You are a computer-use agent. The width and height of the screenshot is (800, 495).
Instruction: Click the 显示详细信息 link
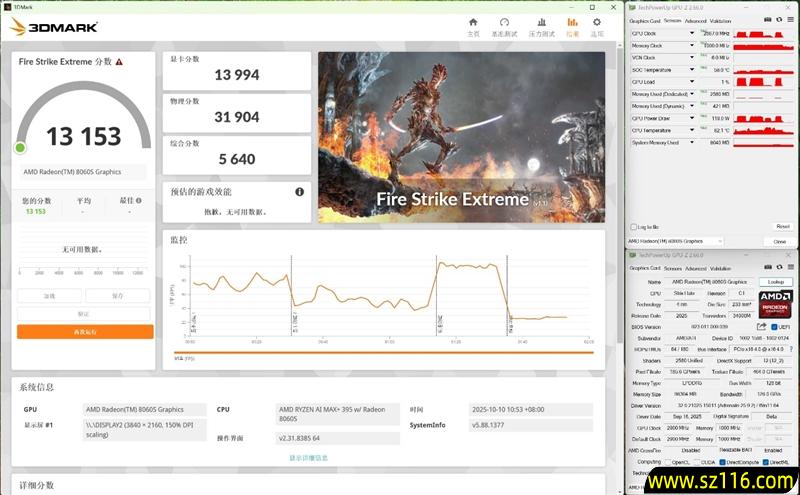308,457
